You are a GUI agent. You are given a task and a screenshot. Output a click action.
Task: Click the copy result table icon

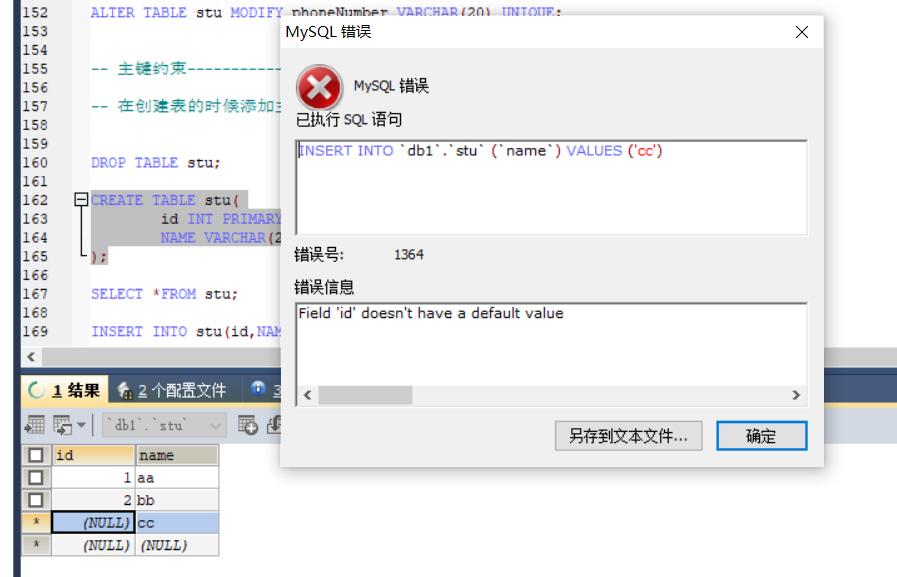coord(62,425)
